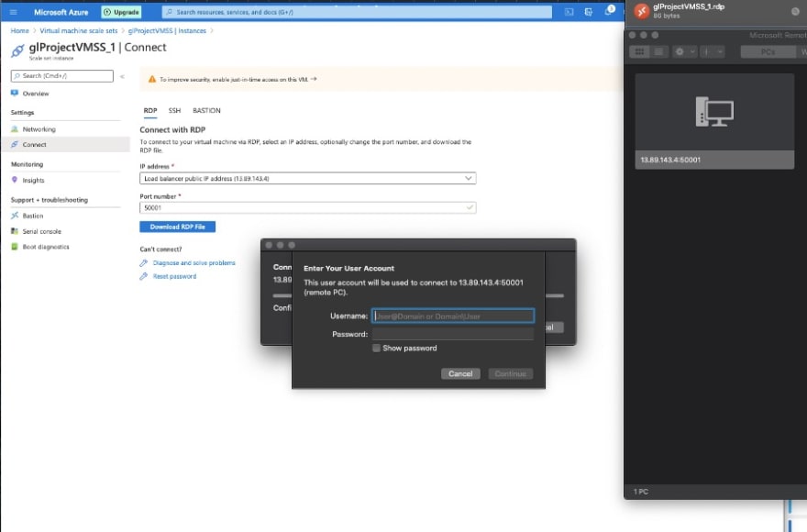Open directory and subscription filter icon
Screen dimensions: 807x532
(x=588, y=12)
